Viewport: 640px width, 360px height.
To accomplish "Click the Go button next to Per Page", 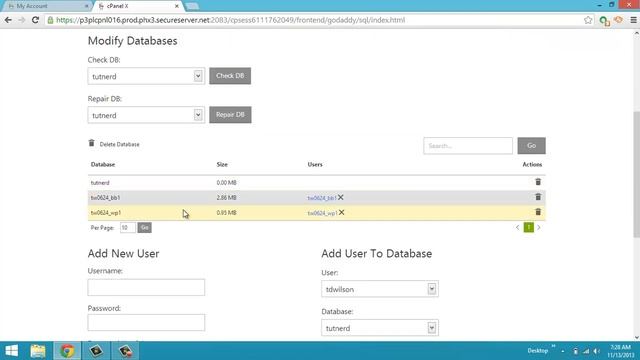I will [144, 227].
